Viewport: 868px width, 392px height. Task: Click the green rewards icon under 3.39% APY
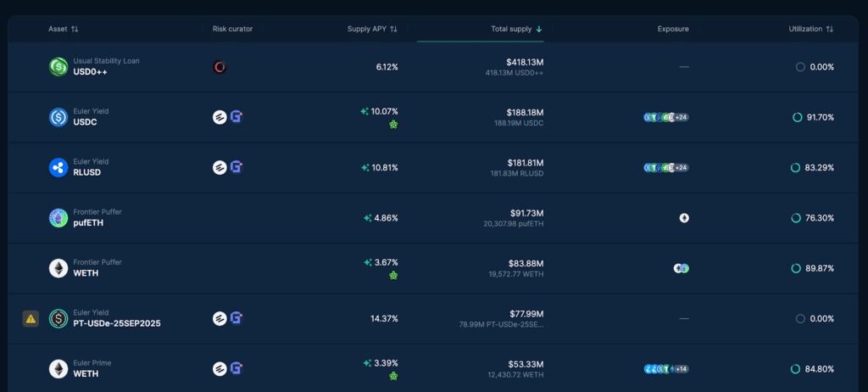point(393,377)
